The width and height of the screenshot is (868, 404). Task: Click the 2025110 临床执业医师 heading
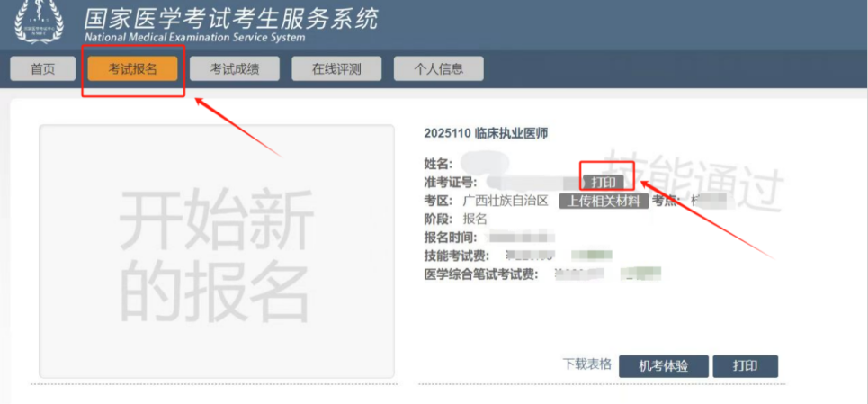click(486, 133)
